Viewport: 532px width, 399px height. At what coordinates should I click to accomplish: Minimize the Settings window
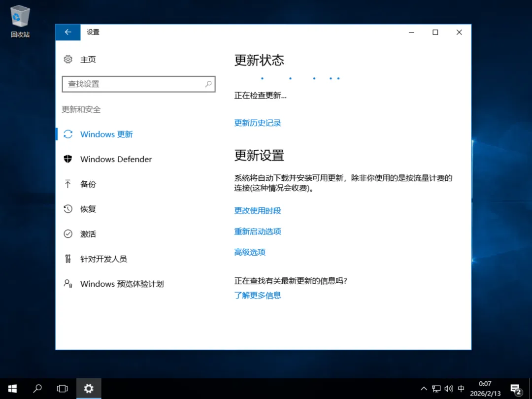(x=411, y=32)
